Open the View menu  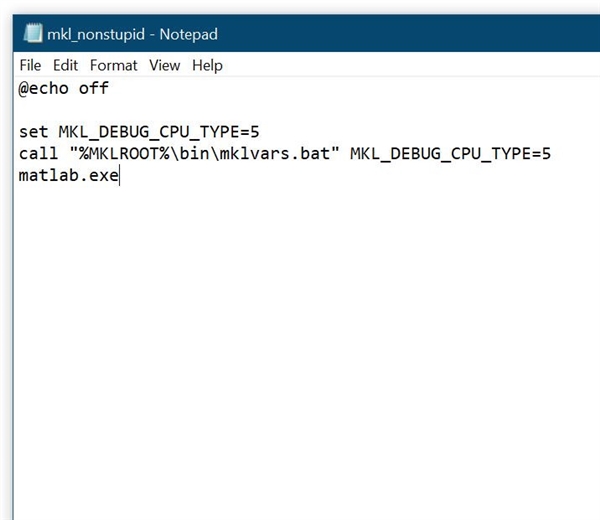pyautogui.click(x=165, y=65)
